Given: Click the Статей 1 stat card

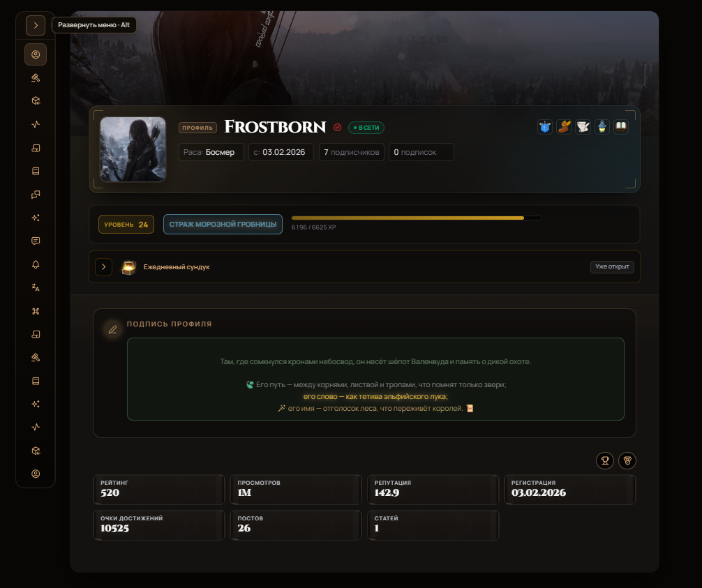Looking at the screenshot, I should click(x=433, y=525).
